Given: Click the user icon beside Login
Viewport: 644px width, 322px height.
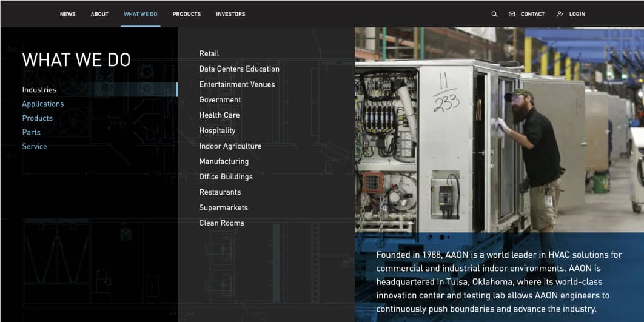Looking at the screenshot, I should (x=560, y=14).
